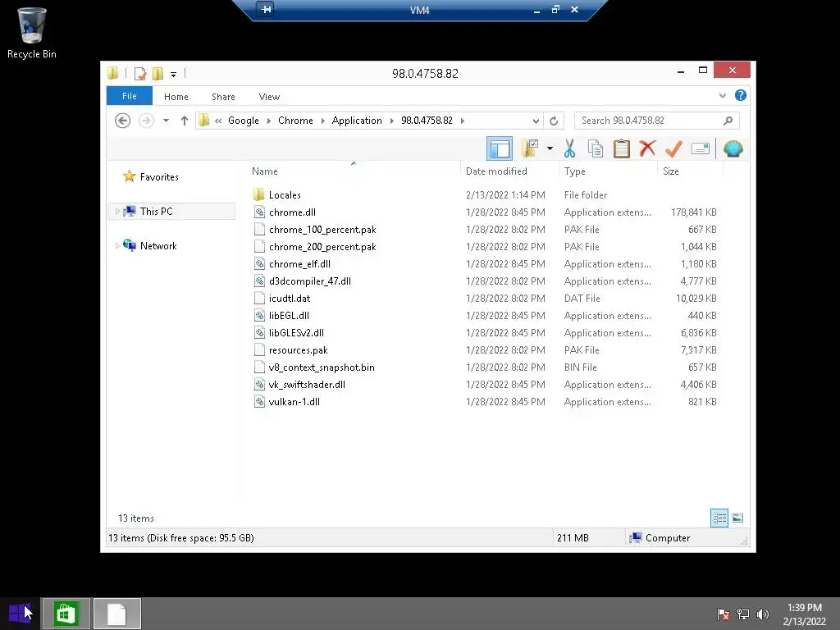840x630 pixels.
Task: Open Action Center flag tray icon
Action: coord(724,614)
